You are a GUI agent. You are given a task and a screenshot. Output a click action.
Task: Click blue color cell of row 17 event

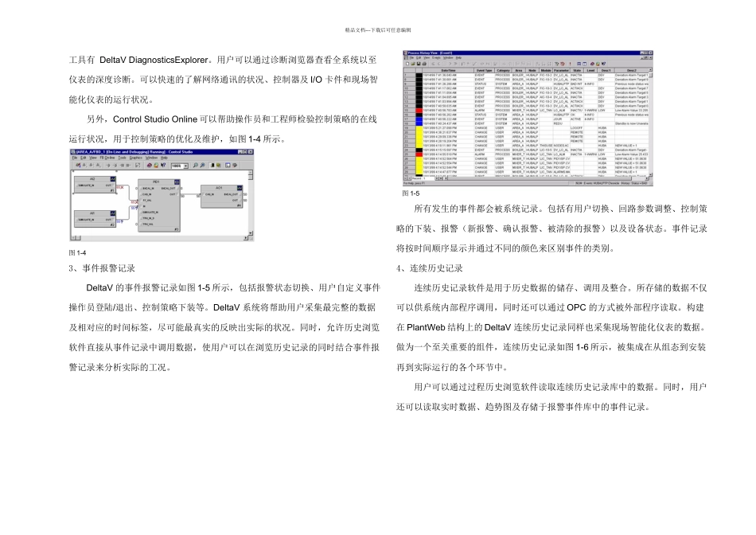tap(419, 119)
